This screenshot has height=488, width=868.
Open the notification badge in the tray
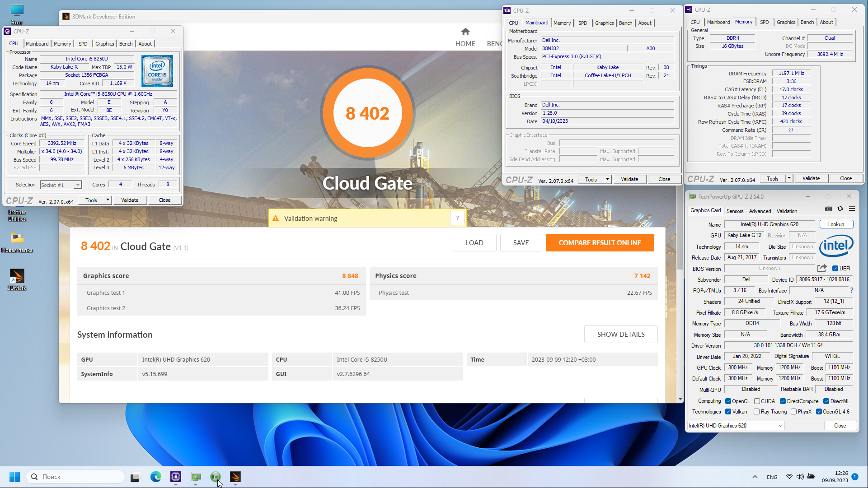(855, 477)
